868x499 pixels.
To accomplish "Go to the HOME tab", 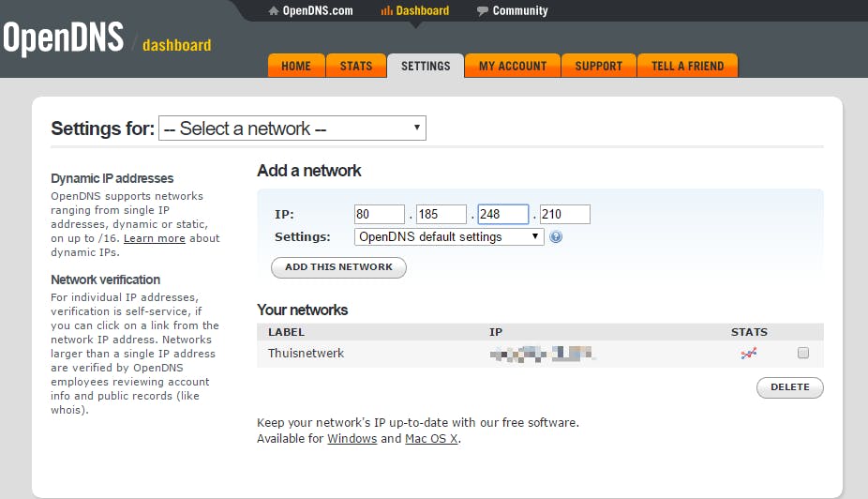I will (296, 66).
